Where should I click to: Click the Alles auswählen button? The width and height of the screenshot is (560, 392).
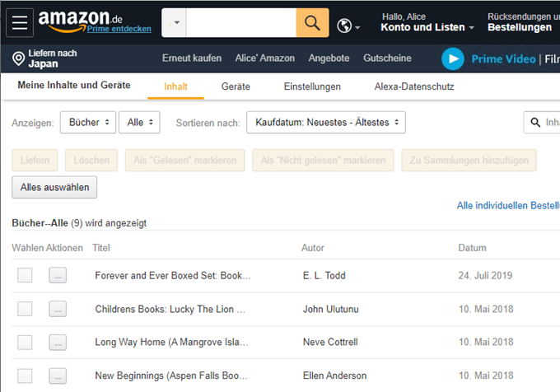pos(54,187)
